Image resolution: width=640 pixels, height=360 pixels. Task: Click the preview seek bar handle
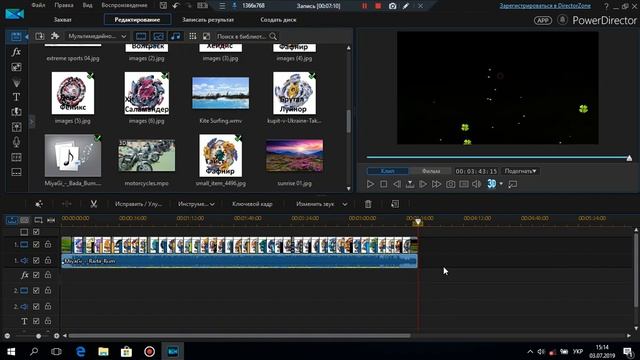[629, 158]
